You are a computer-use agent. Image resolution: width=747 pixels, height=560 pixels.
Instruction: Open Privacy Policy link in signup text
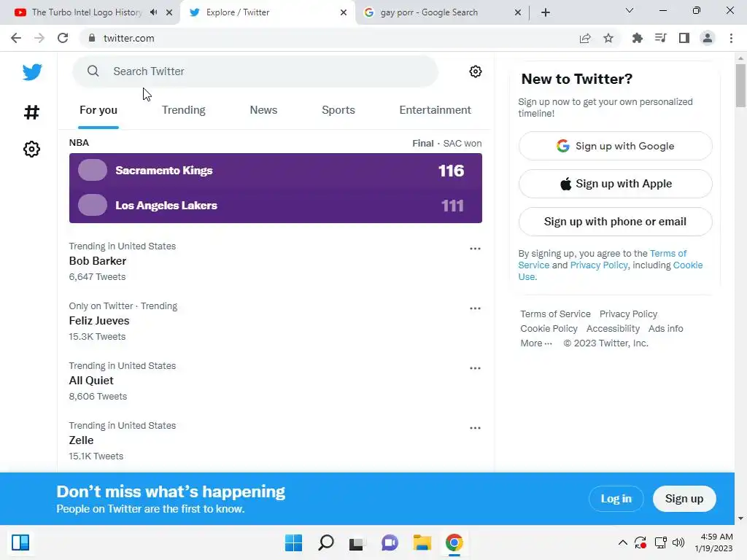coord(599,265)
